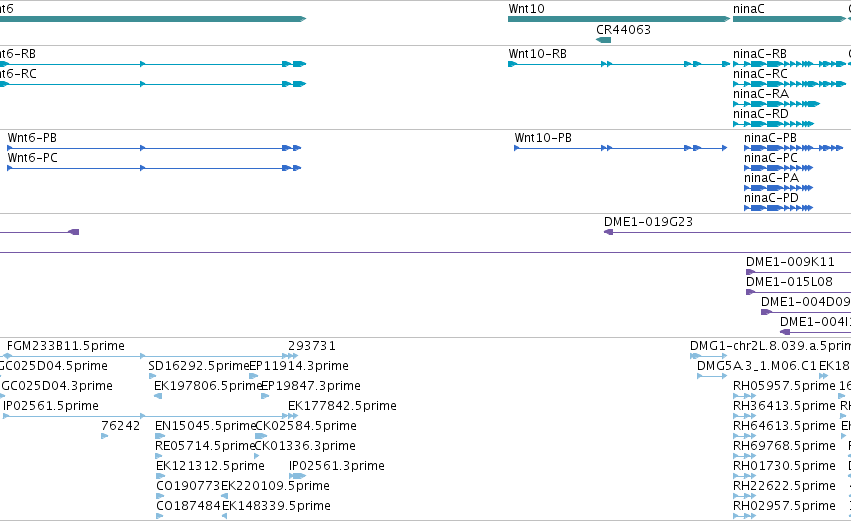Click RH64613.5prime EST label
Image resolution: width=851 pixels, height=521 pixels.
[784, 427]
